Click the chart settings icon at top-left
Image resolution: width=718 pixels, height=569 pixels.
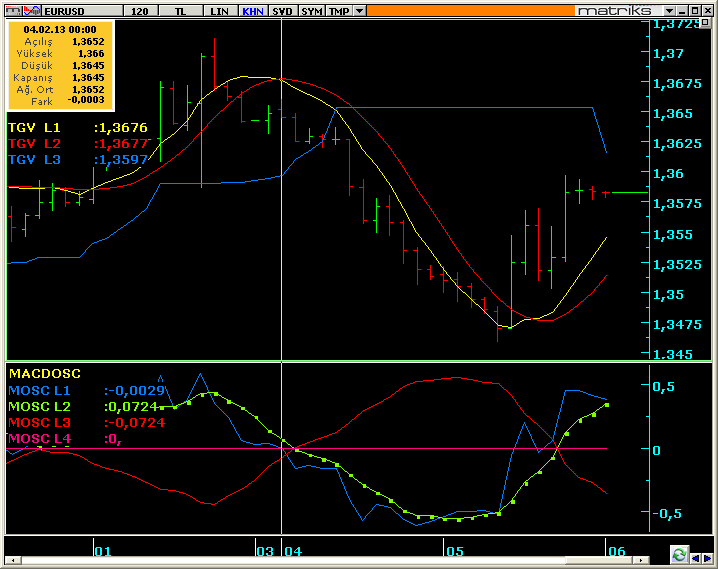pos(13,11)
